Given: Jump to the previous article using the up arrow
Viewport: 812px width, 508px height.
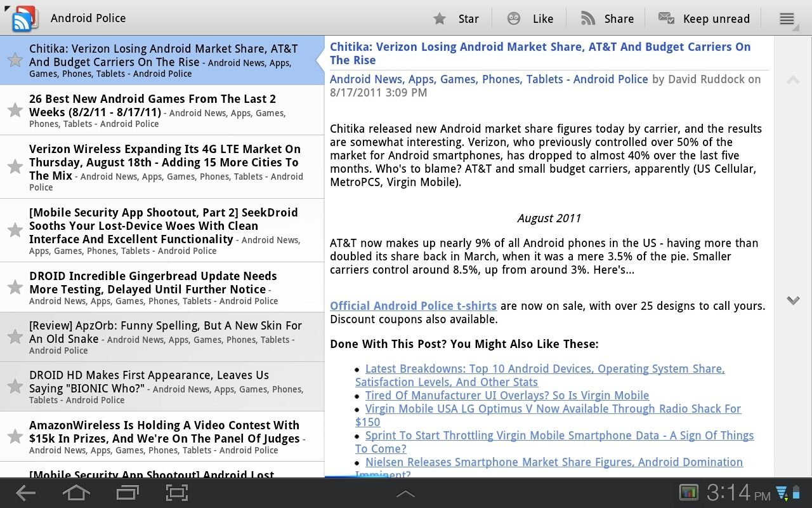Looking at the screenshot, I should point(793,79).
